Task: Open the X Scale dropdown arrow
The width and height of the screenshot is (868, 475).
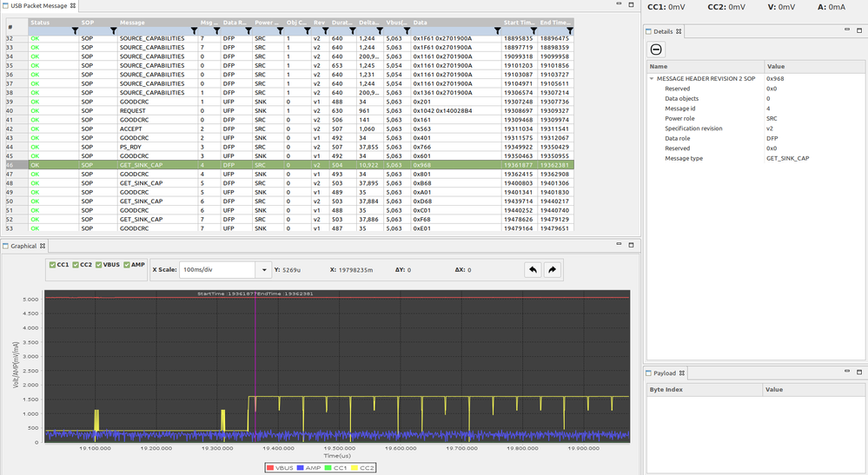Action: (263, 270)
